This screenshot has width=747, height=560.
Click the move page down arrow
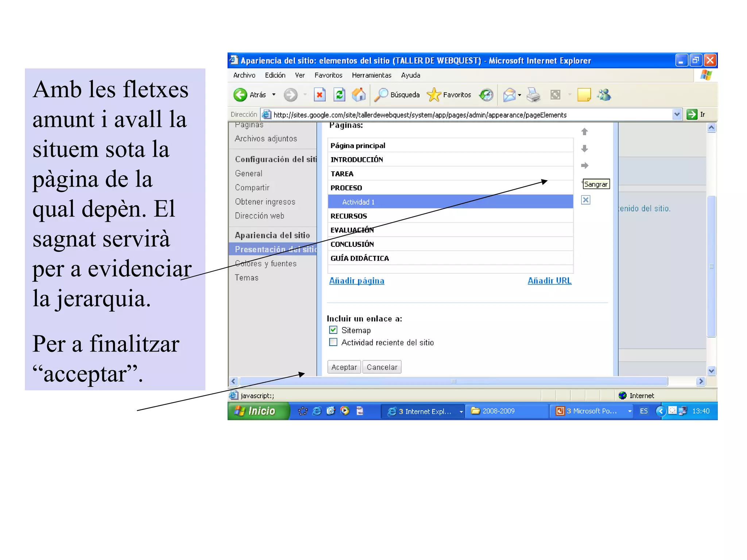coord(584,148)
